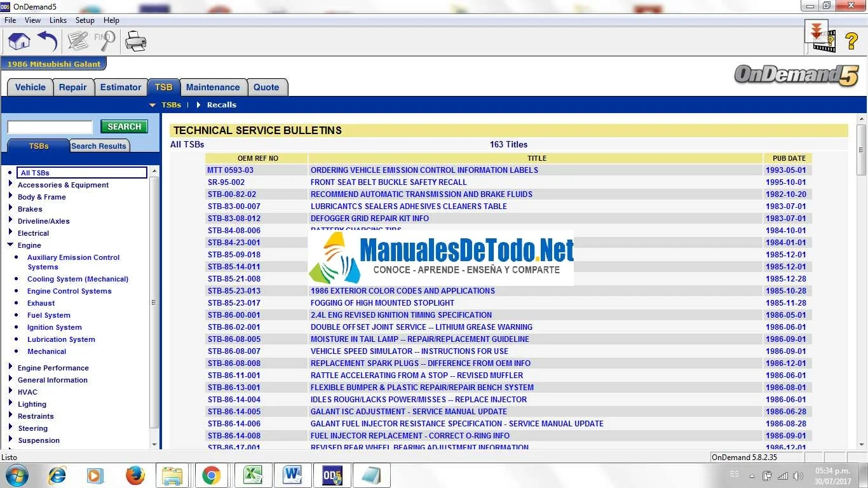The width and height of the screenshot is (868, 488).
Task: Expand the Electrical tree category
Action: pos(10,233)
